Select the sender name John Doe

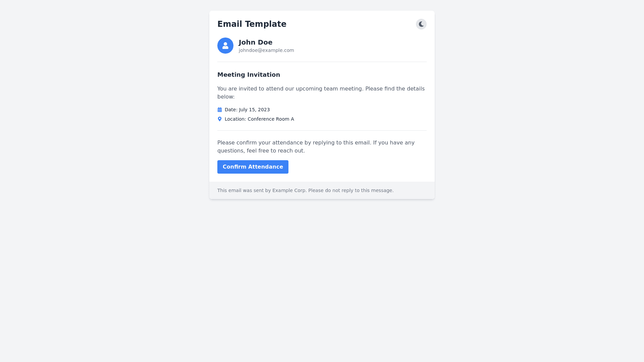pos(255,42)
